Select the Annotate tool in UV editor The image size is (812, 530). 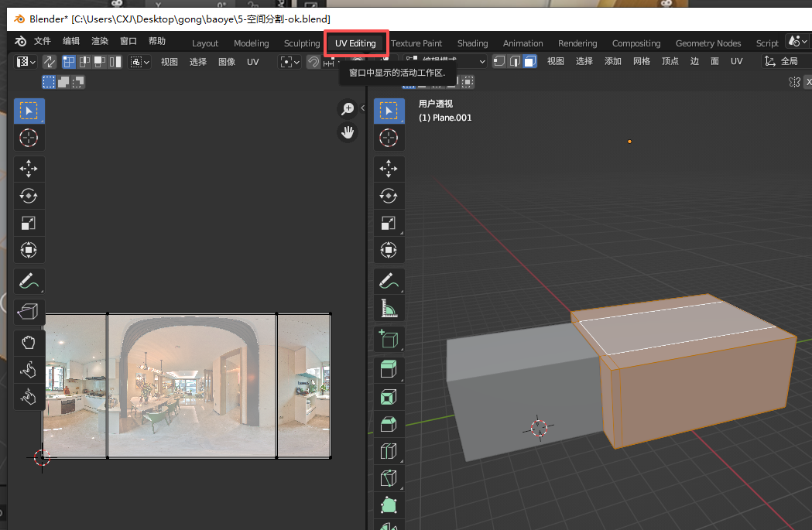coord(29,282)
